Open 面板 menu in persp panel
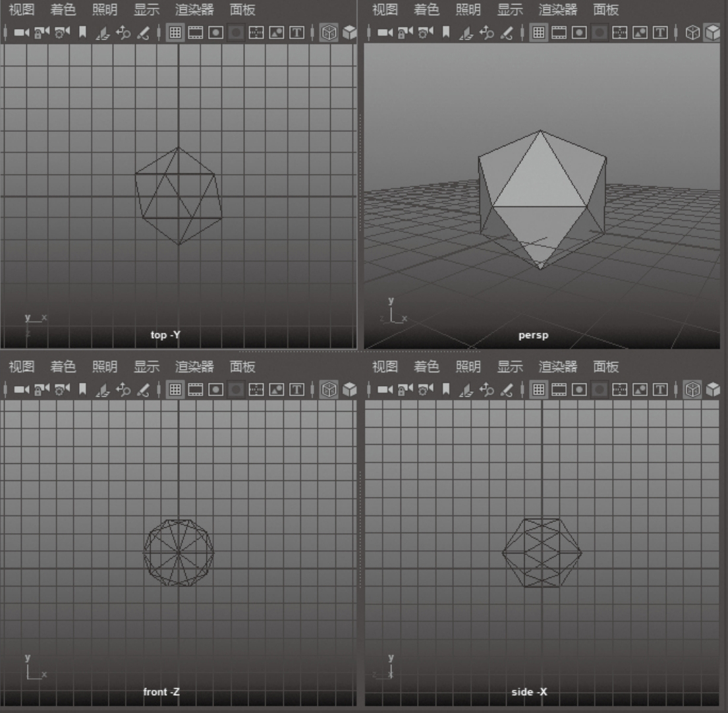Screen dimensions: 728x713 pos(605,10)
